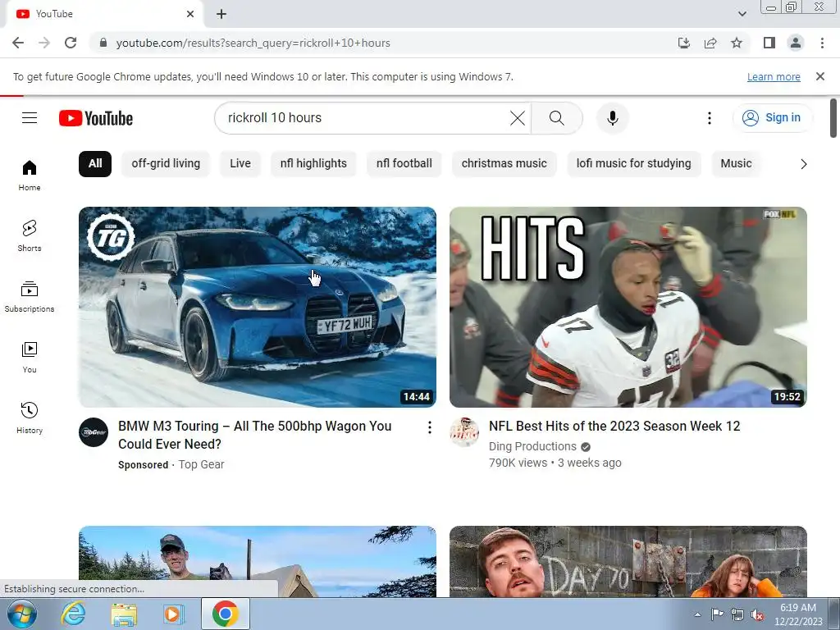Screen dimensions: 840x630
Task: Open tab search dropdown arrow
Action: point(742,14)
